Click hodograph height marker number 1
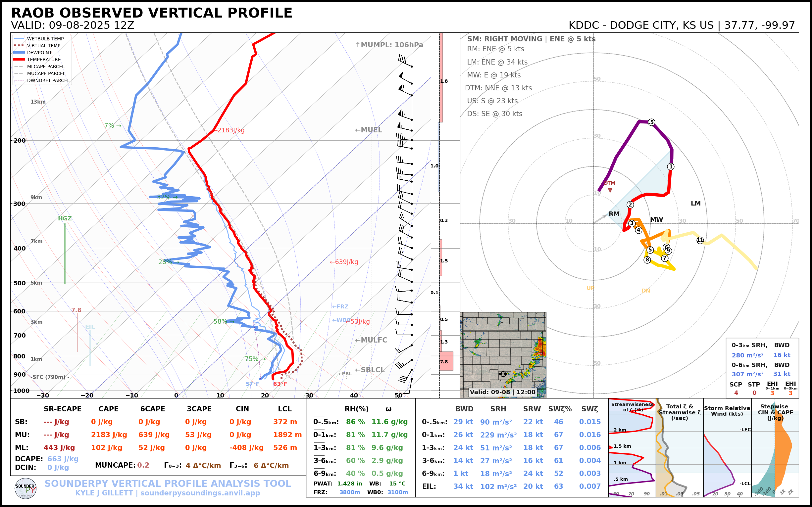This screenshot has width=812, height=507. [670, 167]
